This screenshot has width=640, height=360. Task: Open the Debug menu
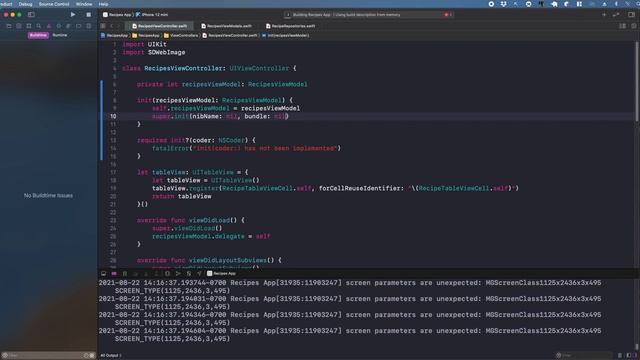pos(25,4)
